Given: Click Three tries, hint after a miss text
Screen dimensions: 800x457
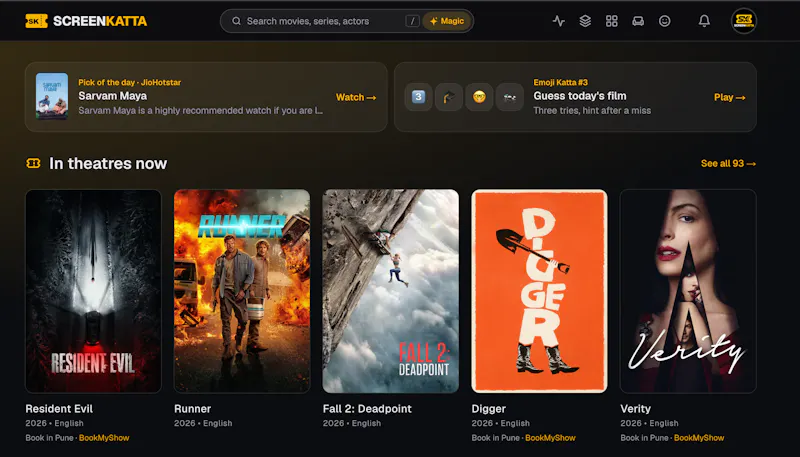Looking at the screenshot, I should 592,110.
